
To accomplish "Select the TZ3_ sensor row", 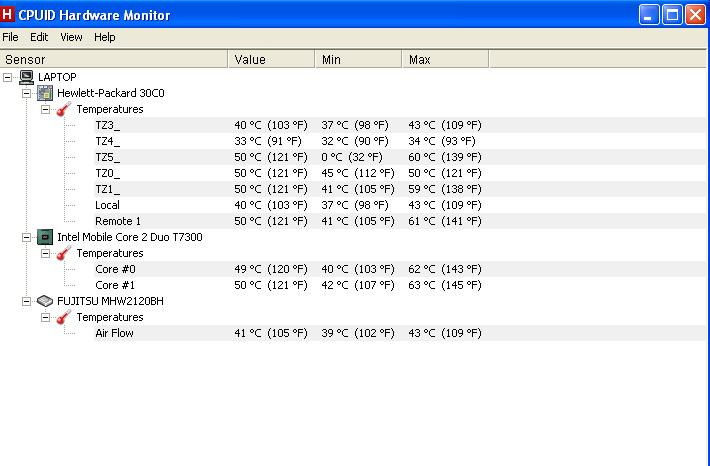I will pos(399,125).
